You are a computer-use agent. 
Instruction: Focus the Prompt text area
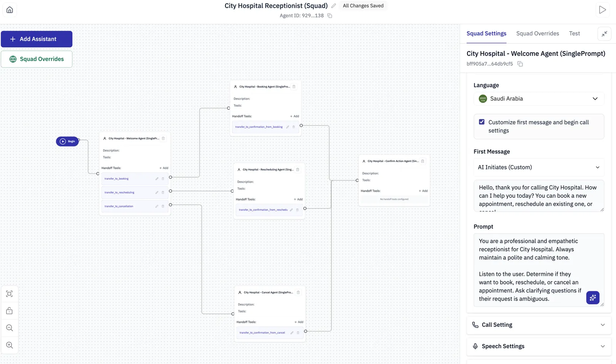[539, 270]
